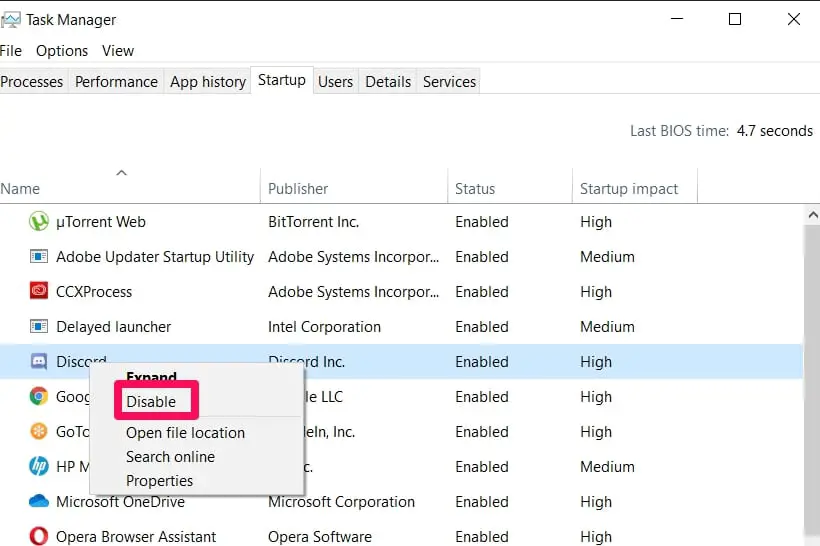This screenshot has width=820, height=546.
Task: Click the Opera Browser Assistant icon
Action: point(39,536)
